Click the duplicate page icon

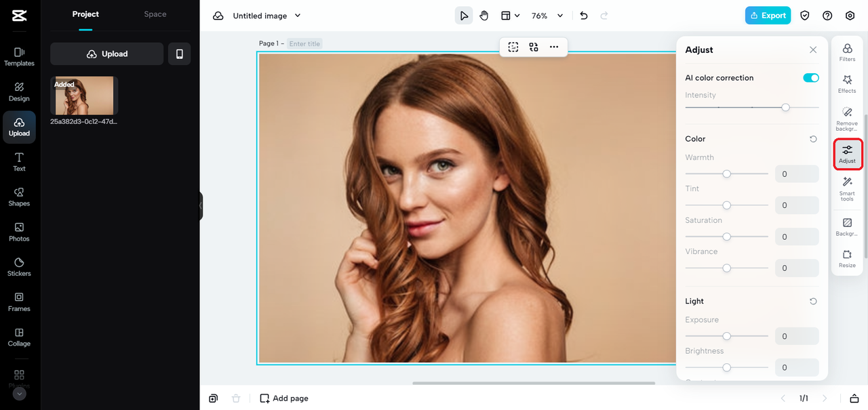[214, 398]
